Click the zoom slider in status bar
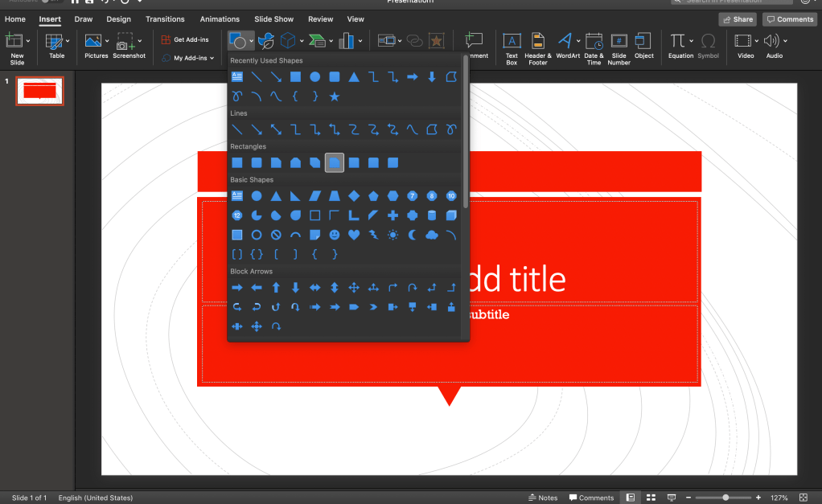 (x=725, y=498)
